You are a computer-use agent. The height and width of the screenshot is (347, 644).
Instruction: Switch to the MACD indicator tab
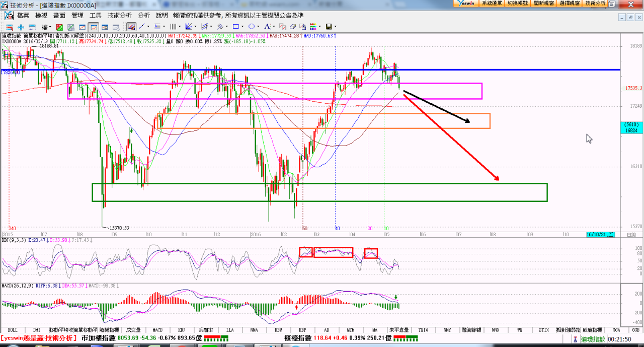(157, 330)
